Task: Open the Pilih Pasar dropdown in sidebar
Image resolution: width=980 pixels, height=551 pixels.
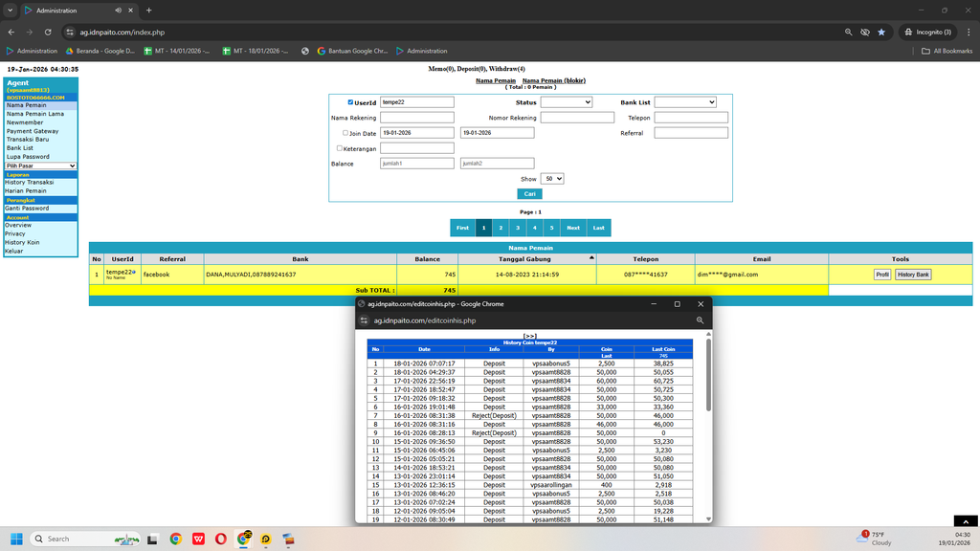Action: pyautogui.click(x=40, y=165)
